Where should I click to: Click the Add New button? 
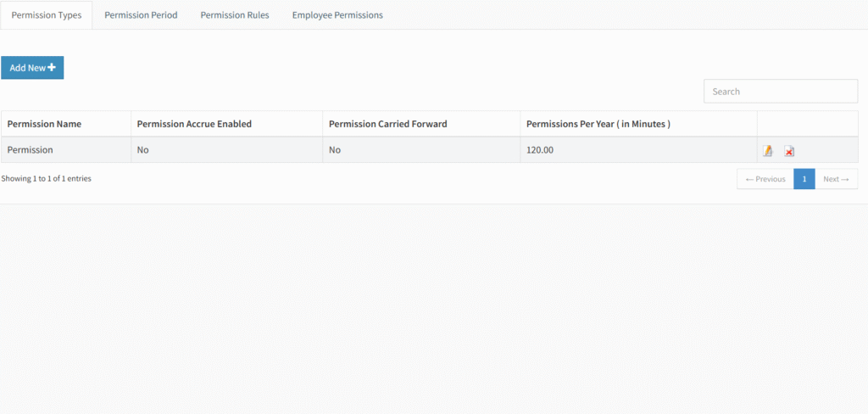(x=32, y=68)
